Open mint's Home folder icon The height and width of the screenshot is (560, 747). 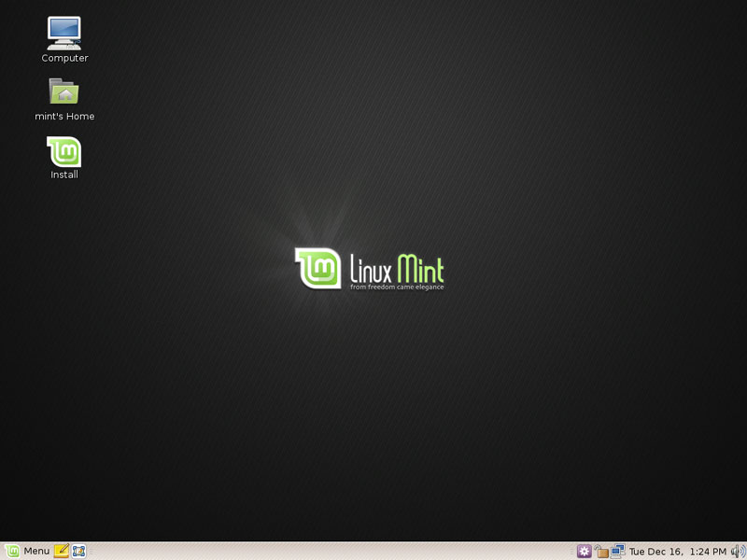click(x=64, y=91)
